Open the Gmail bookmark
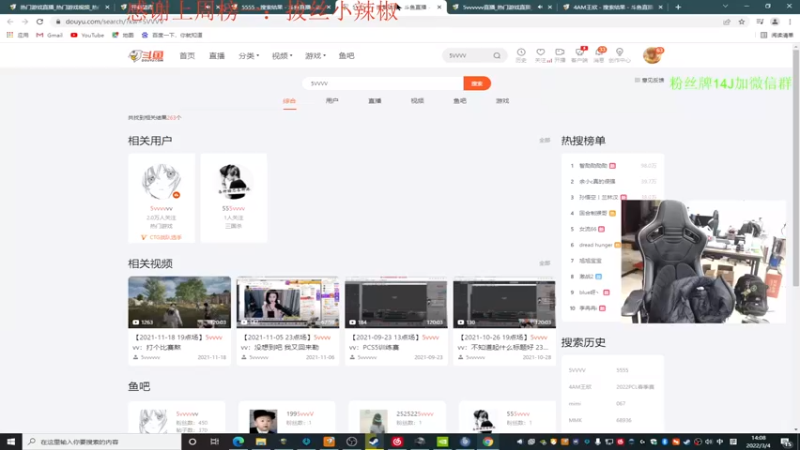This screenshot has width=800, height=450. click(x=49, y=35)
